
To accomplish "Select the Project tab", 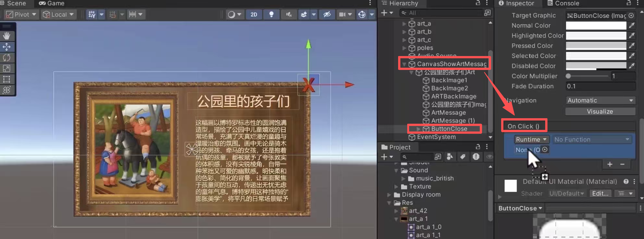I will pos(396,147).
